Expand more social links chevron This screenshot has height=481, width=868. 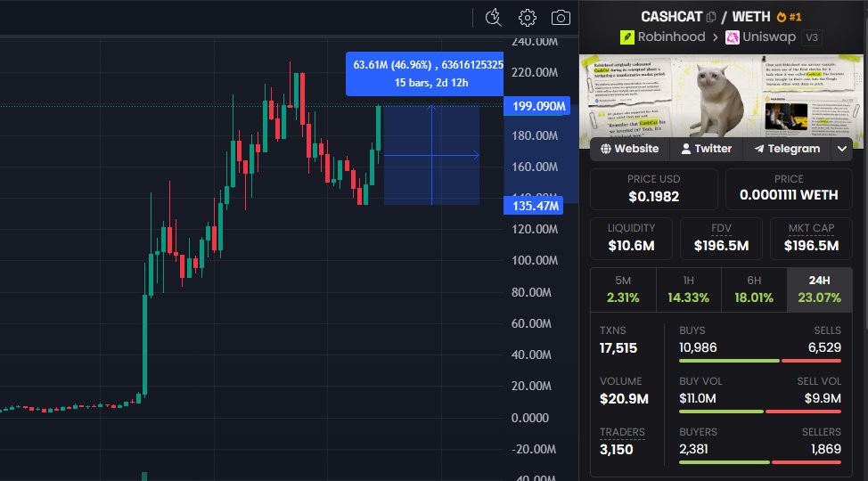(842, 149)
